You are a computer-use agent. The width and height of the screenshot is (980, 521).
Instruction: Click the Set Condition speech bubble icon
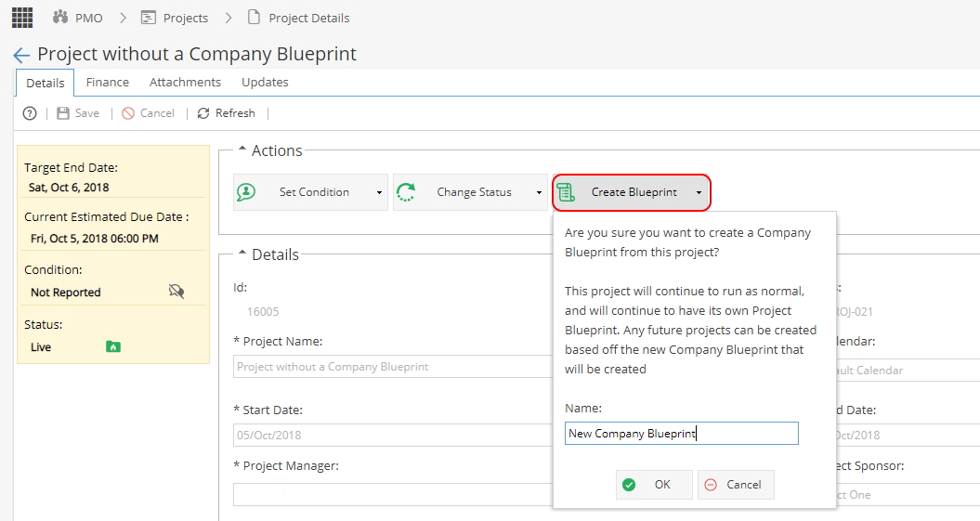pos(246,192)
